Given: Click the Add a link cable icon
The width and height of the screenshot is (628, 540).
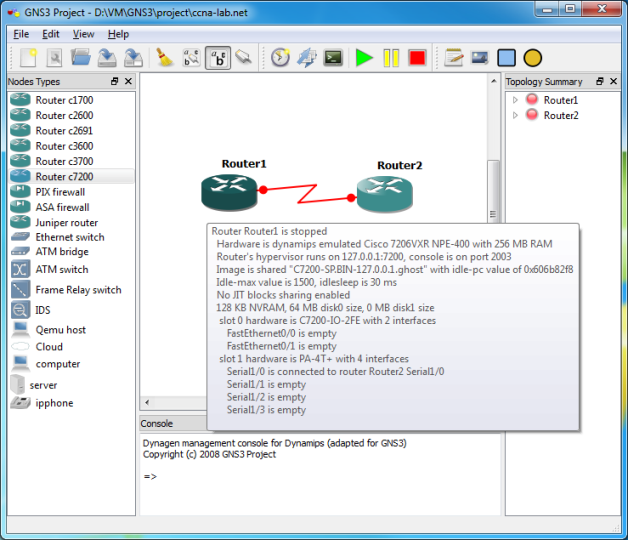Looking at the screenshot, I should [244, 58].
